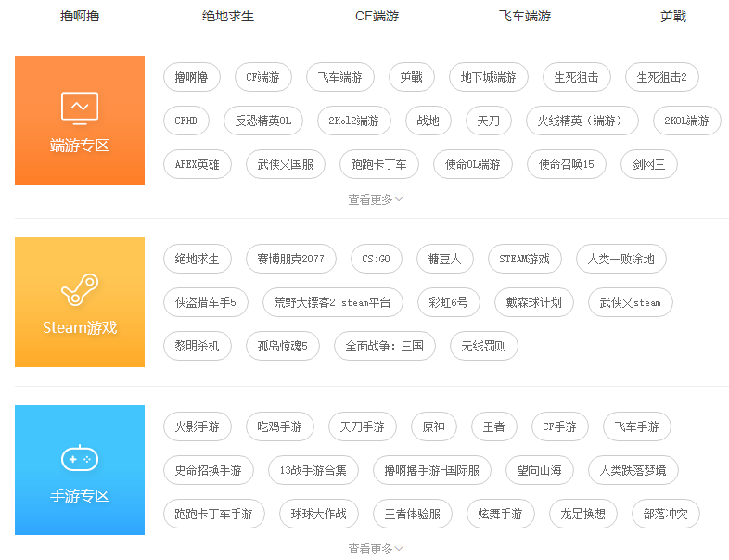Viewport: 729px width, 560px height.
Task: Pick the 人类一败涂地 tag
Action: pyautogui.click(x=621, y=259)
